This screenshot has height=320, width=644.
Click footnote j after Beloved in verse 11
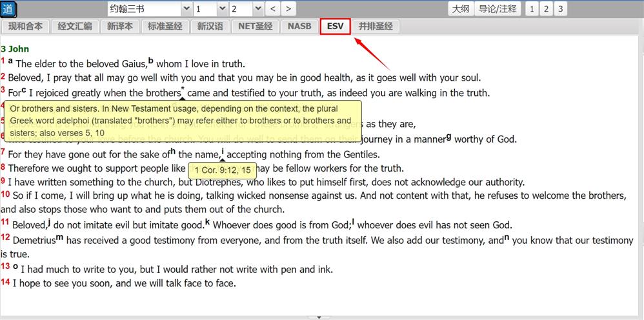pos(49,223)
